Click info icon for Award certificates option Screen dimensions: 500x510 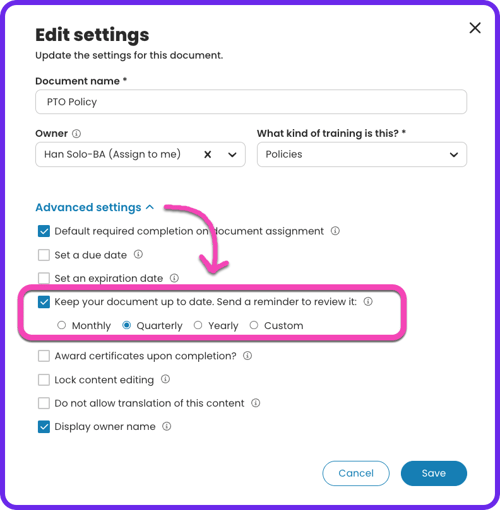tap(247, 356)
